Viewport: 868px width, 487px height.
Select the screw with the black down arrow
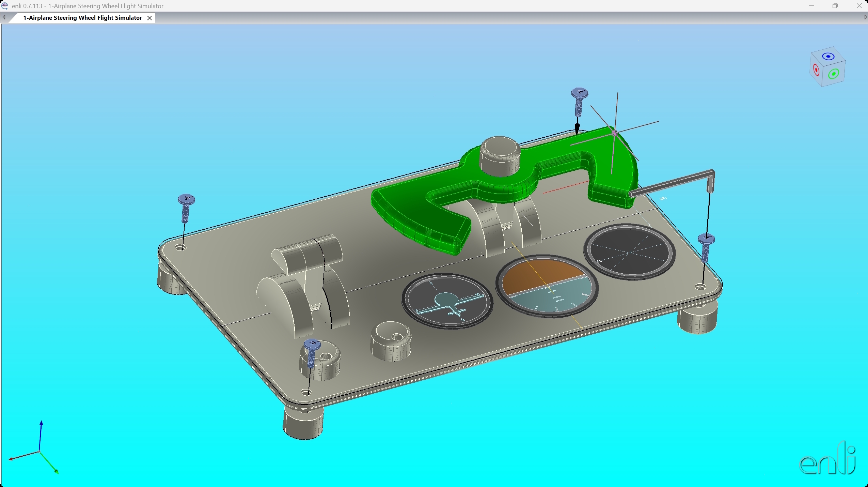(x=579, y=102)
